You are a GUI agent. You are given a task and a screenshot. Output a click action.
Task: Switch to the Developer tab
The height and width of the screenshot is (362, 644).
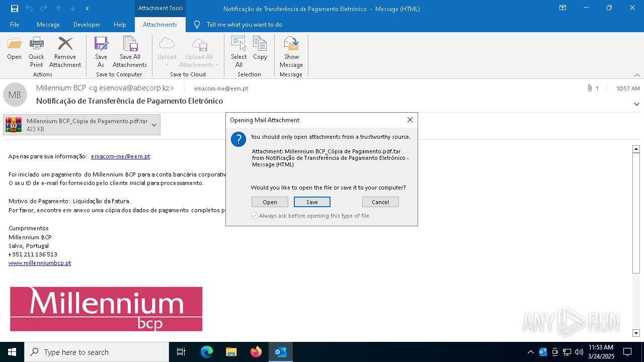click(x=87, y=24)
